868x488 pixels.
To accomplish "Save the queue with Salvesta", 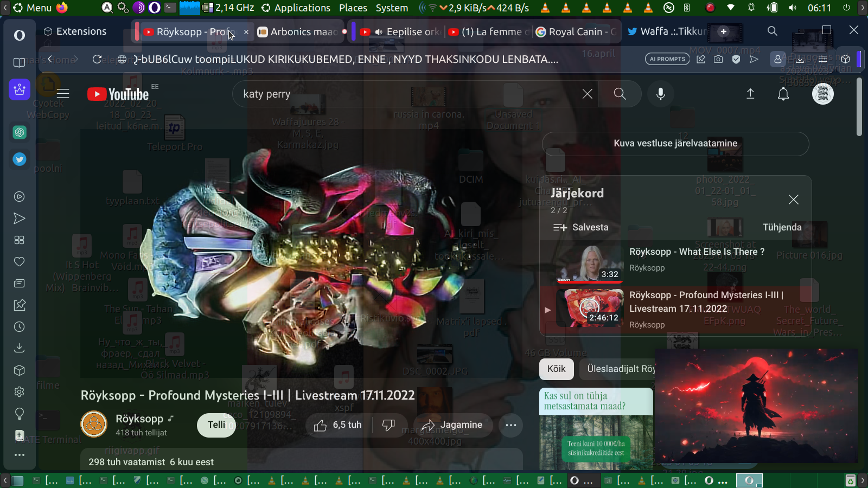I will click(x=581, y=227).
